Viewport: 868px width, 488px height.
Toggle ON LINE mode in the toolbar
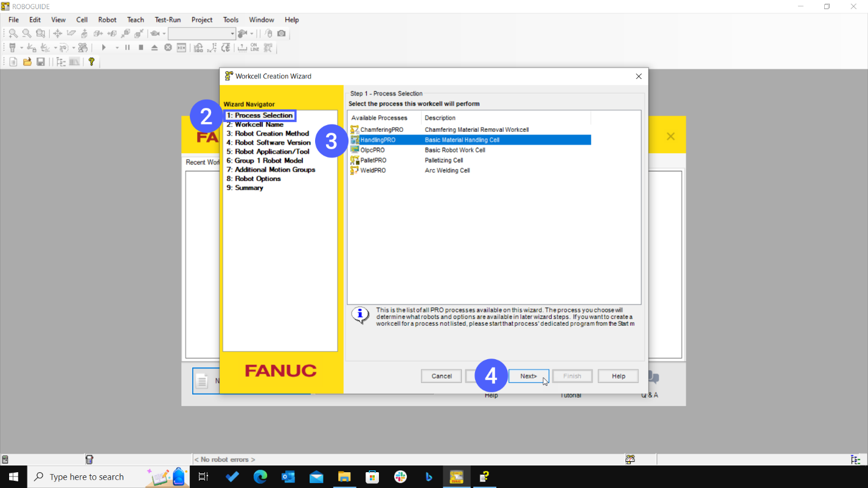coord(254,47)
